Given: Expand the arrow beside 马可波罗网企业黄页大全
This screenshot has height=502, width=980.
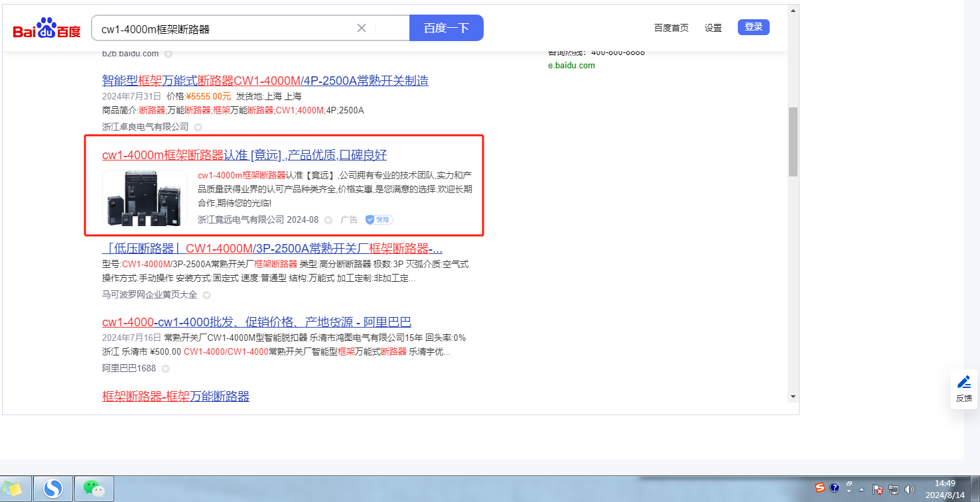Looking at the screenshot, I should tap(206, 294).
